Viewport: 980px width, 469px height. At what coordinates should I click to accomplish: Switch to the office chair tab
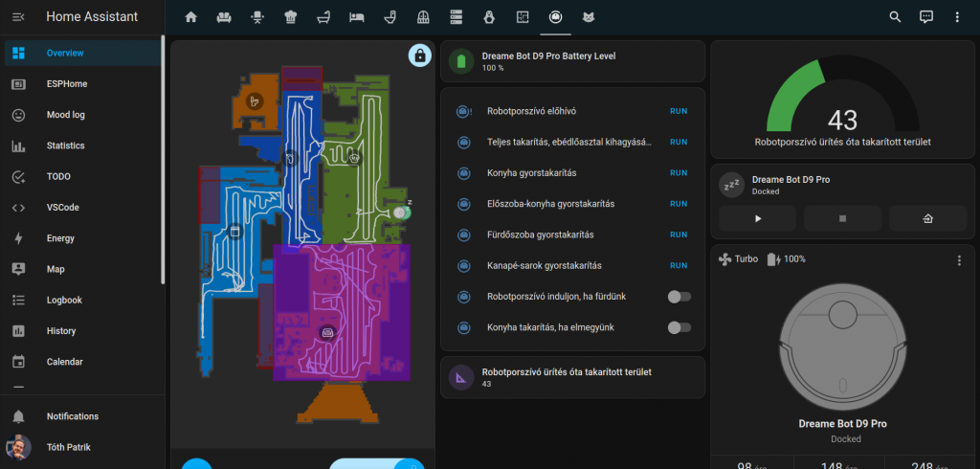pyautogui.click(x=256, y=17)
